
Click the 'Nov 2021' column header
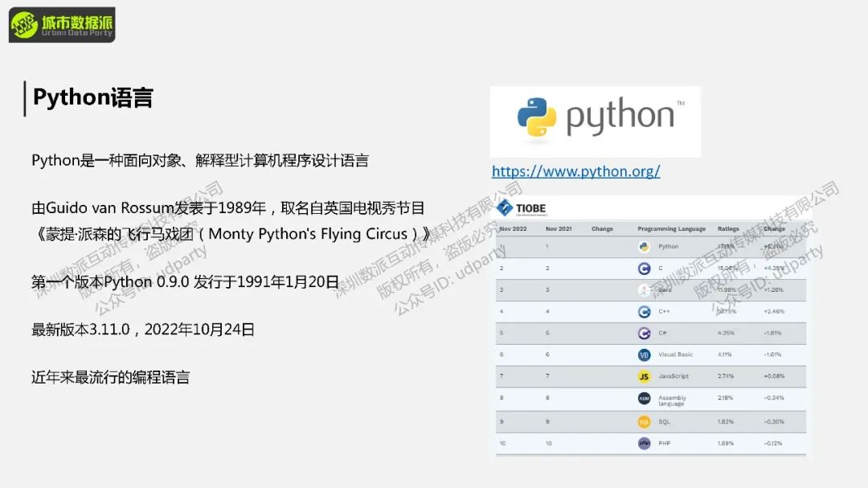[558, 229]
